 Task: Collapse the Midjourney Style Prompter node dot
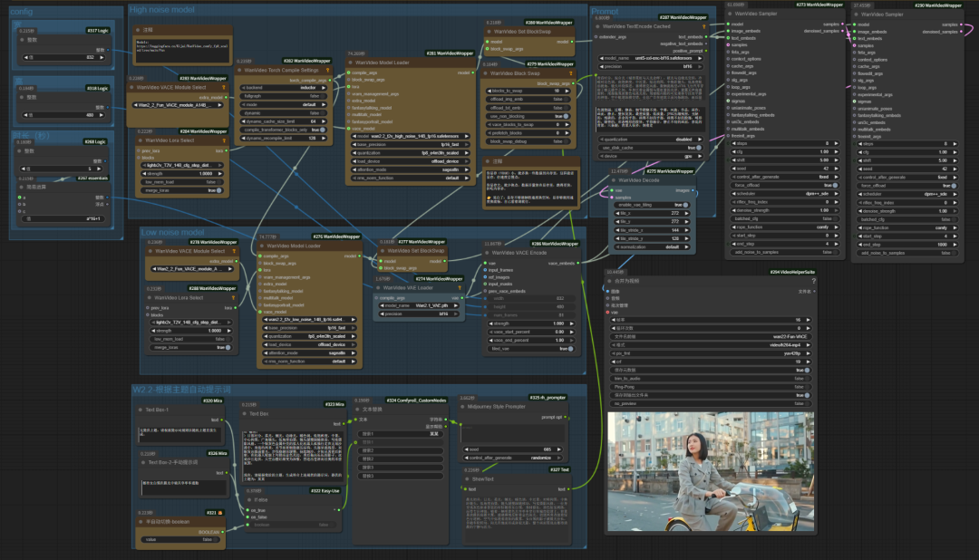click(462, 407)
